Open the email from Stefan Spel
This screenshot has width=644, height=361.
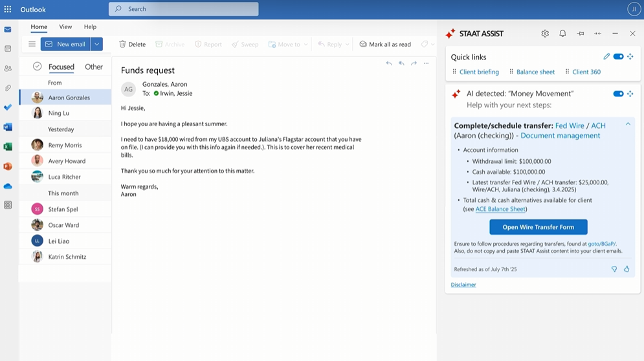[65, 209]
